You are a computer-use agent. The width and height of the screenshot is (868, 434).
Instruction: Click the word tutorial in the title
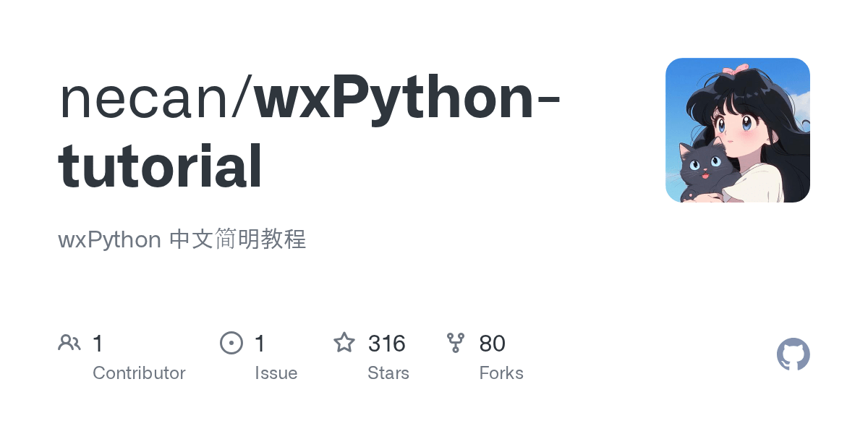160,166
